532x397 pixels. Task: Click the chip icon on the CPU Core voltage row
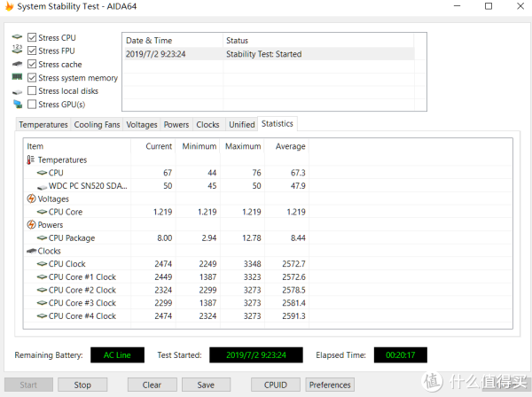[x=42, y=212]
